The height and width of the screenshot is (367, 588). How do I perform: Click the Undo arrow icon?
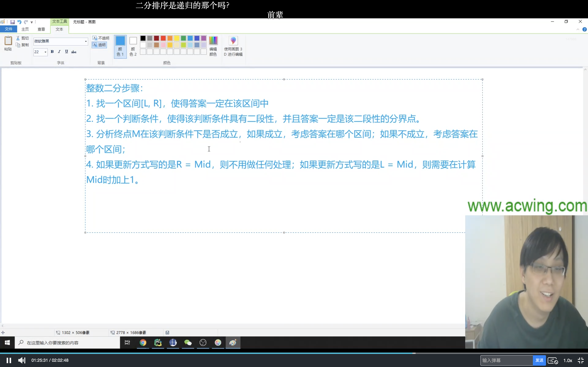coord(19,22)
